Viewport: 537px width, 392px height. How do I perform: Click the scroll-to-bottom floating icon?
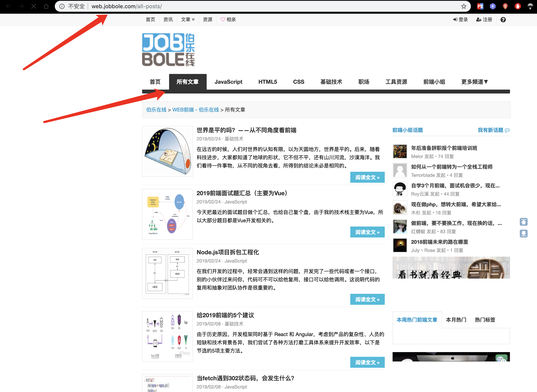(523, 234)
